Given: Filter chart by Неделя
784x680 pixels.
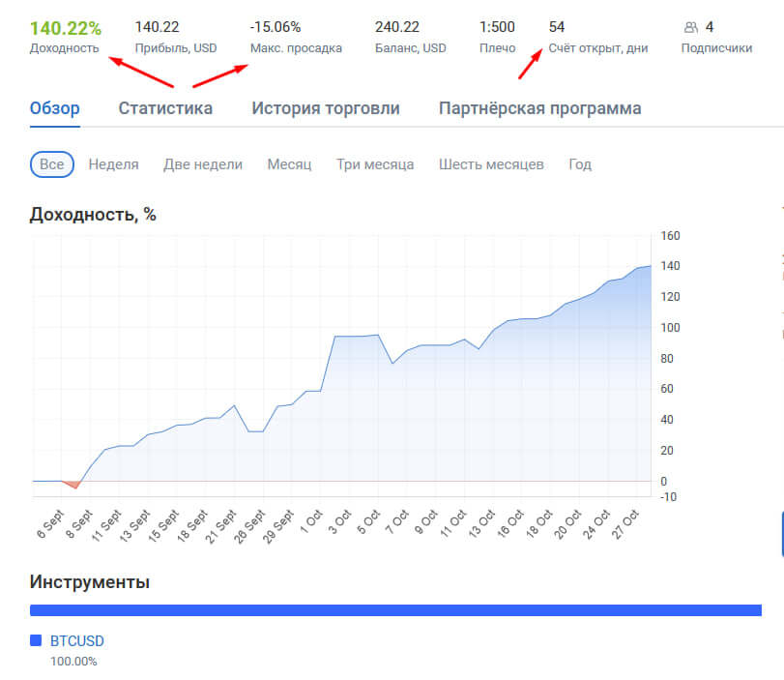Looking at the screenshot, I should [x=113, y=164].
